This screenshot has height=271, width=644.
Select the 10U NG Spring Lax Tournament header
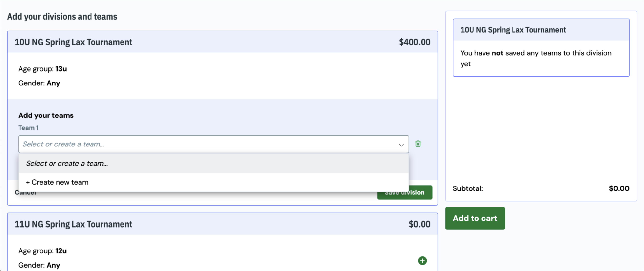tap(73, 42)
